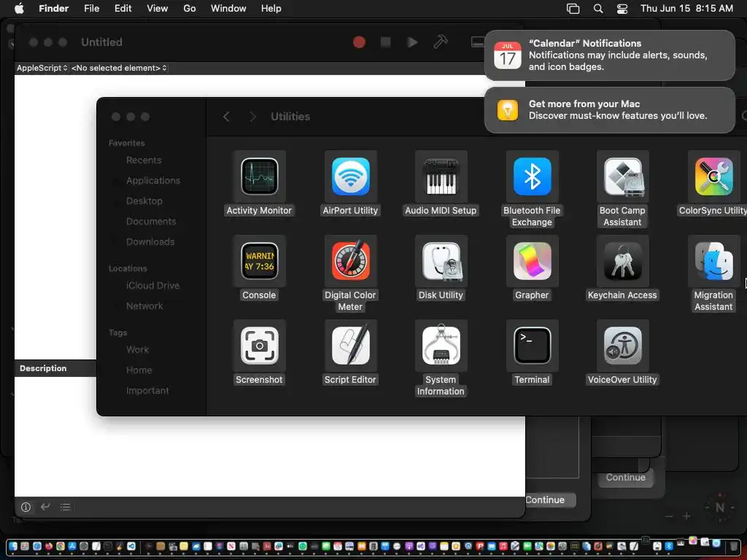Screen dimensions: 747x560
Task: Go forward in the Finder Utilities window
Action: coord(252,117)
